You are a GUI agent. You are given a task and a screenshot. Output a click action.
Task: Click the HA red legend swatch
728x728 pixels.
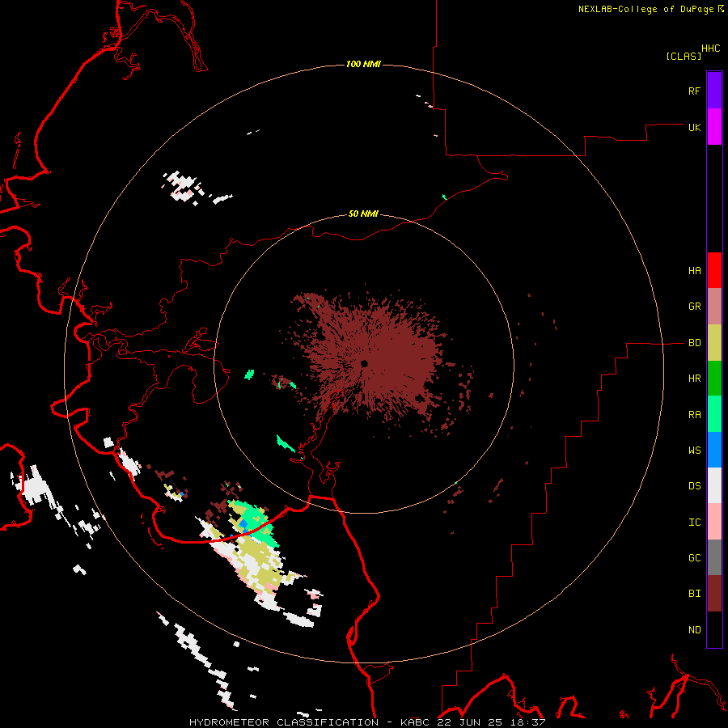pyautogui.click(x=714, y=270)
